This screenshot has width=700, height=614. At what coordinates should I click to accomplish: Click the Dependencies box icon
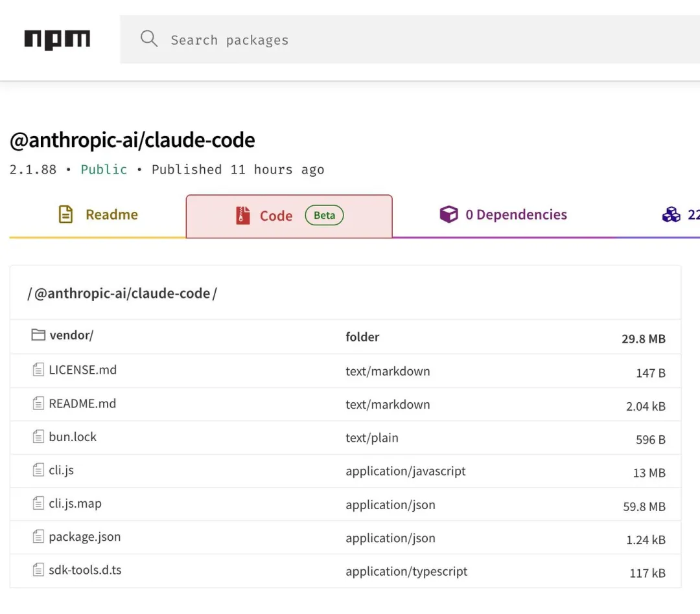tap(449, 214)
